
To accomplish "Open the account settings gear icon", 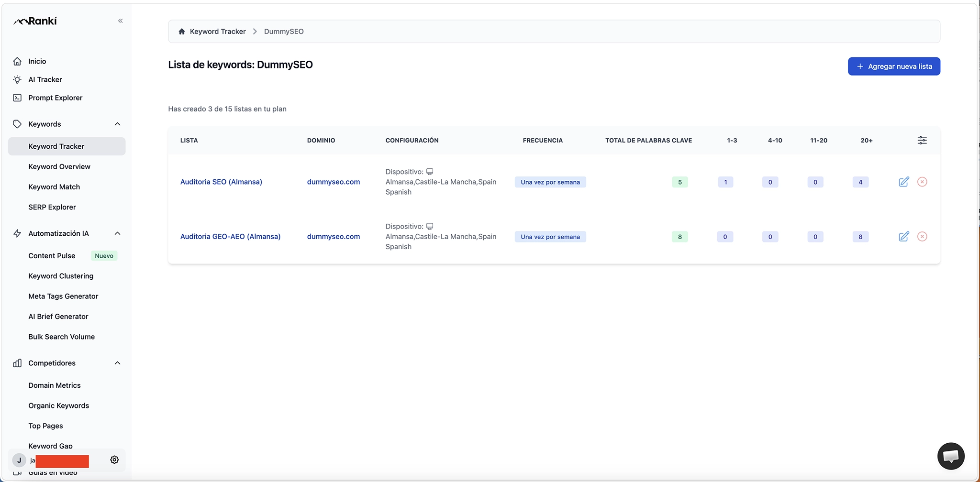I will 114,460.
